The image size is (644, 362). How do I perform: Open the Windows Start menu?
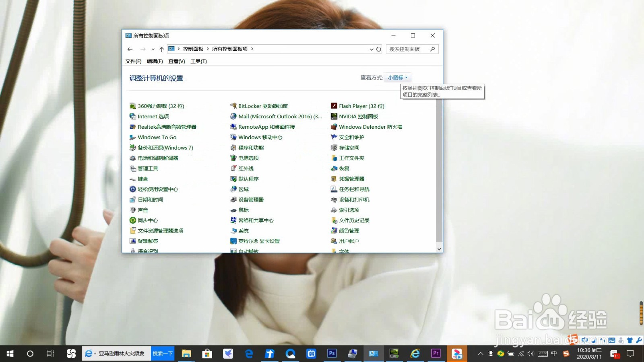click(10, 354)
